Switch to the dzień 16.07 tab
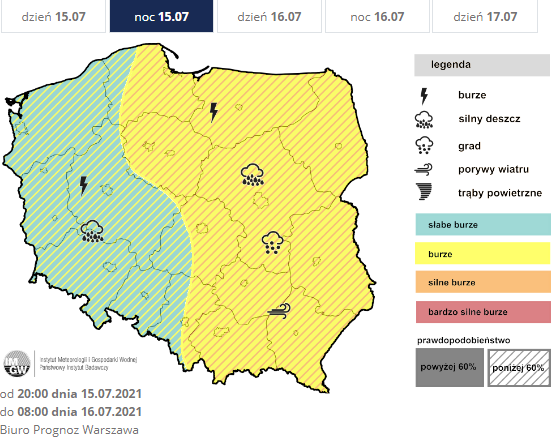551x439 pixels. click(269, 16)
